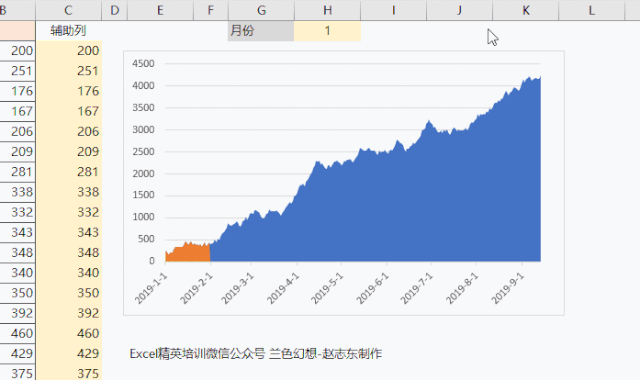Click cell with 343 in column C
640x380 pixels.
click(x=69, y=233)
